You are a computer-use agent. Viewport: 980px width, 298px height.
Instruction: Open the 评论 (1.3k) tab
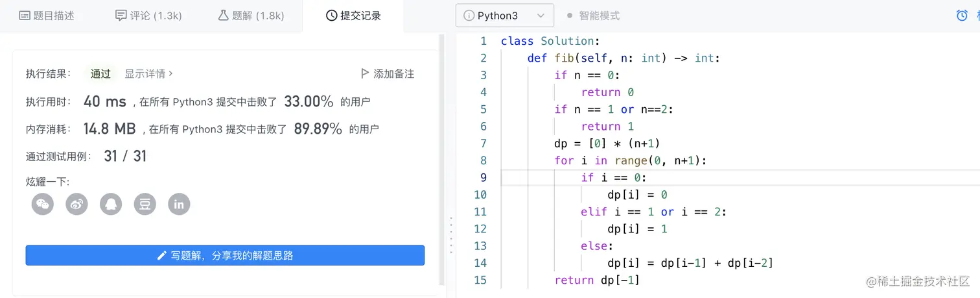(x=148, y=16)
